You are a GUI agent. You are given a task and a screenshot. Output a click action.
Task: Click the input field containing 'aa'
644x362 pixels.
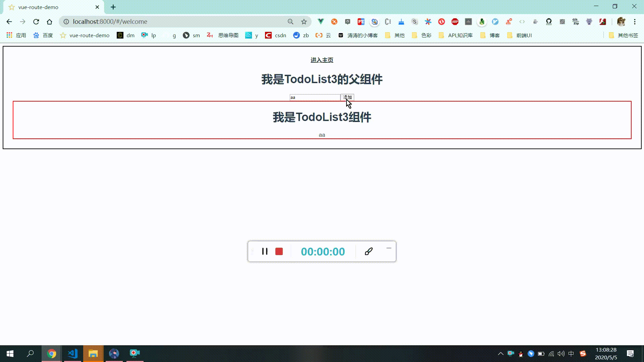[315, 97]
